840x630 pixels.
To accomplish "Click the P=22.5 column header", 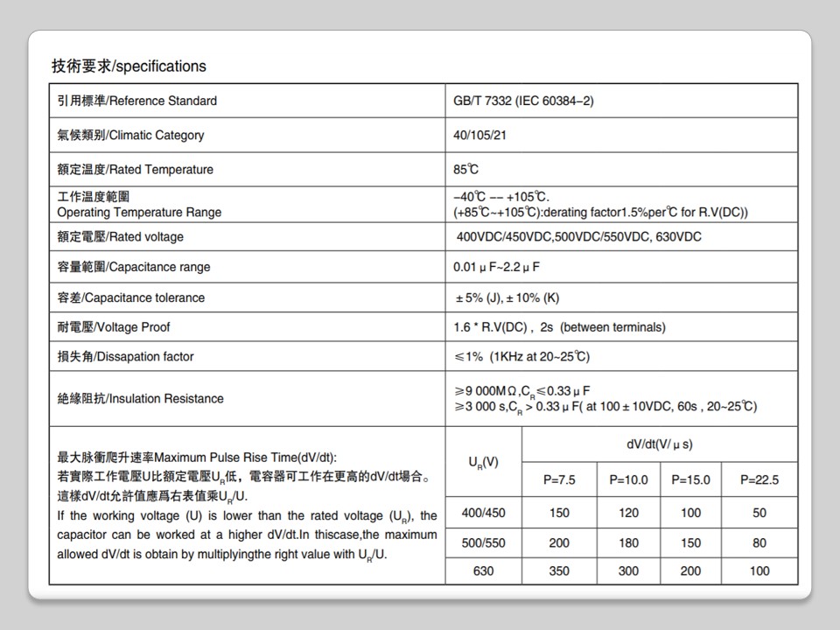I will [759, 479].
